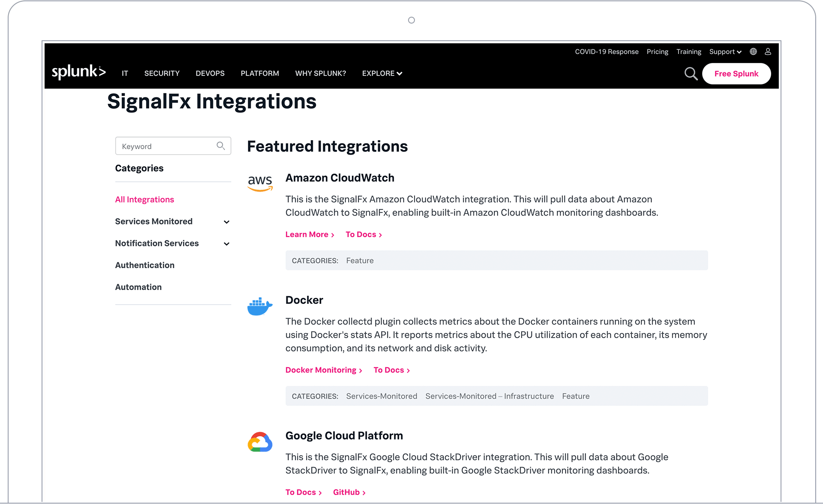The height and width of the screenshot is (504, 823).
Task: Open the Support dropdown
Action: click(x=725, y=51)
